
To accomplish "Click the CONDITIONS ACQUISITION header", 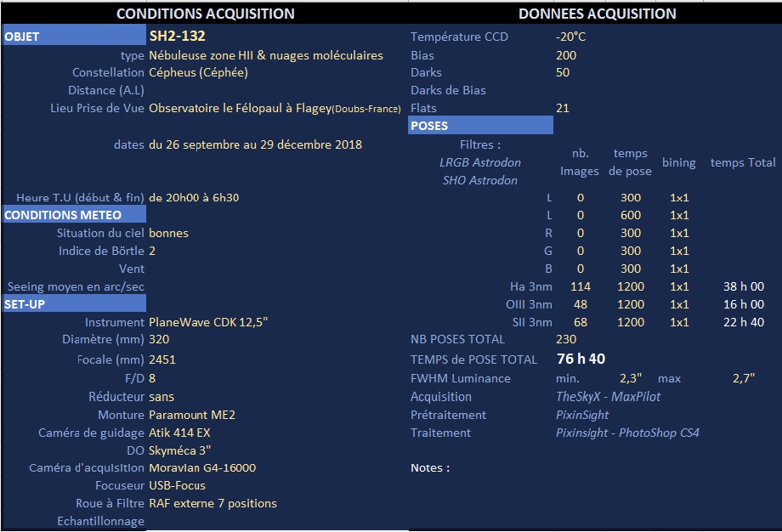I will (205, 14).
